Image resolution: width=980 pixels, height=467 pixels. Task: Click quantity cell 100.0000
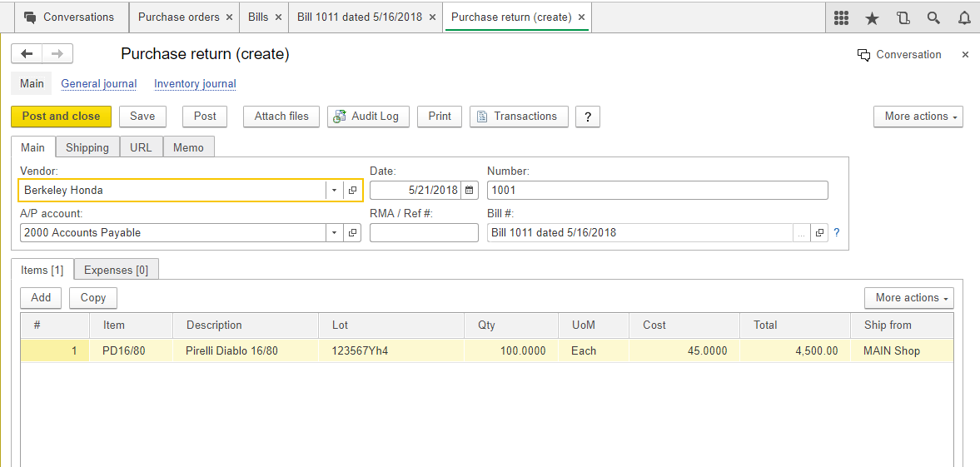[511, 350]
